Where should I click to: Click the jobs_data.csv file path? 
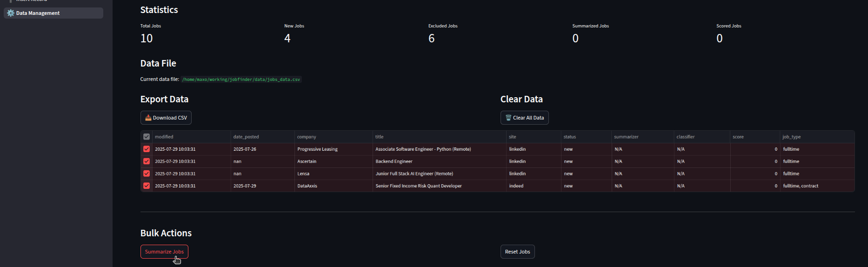(241, 80)
